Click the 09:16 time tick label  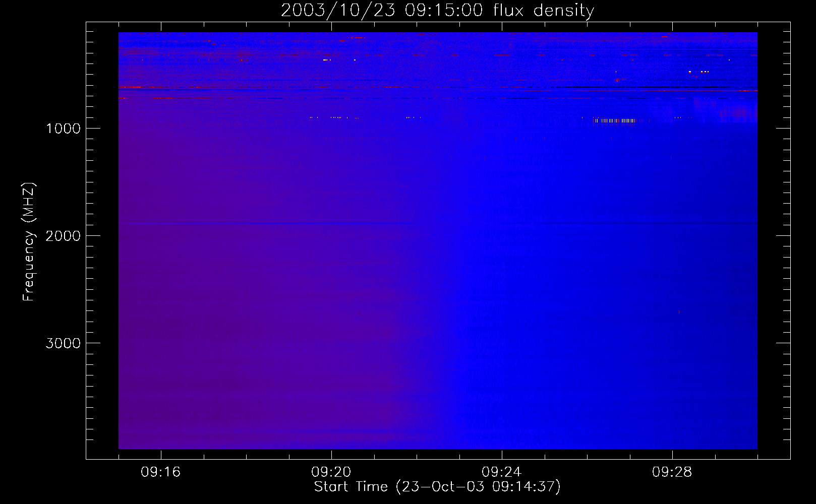pyautogui.click(x=161, y=472)
